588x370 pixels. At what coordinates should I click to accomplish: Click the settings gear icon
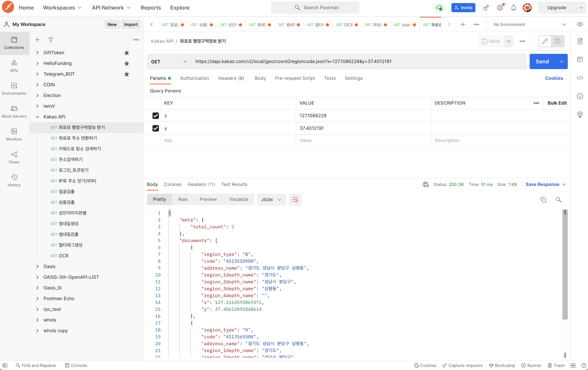[x=500, y=8]
